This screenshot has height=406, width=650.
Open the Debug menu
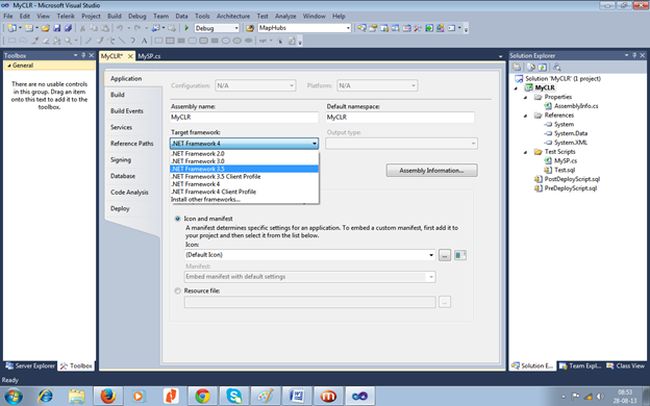click(137, 16)
